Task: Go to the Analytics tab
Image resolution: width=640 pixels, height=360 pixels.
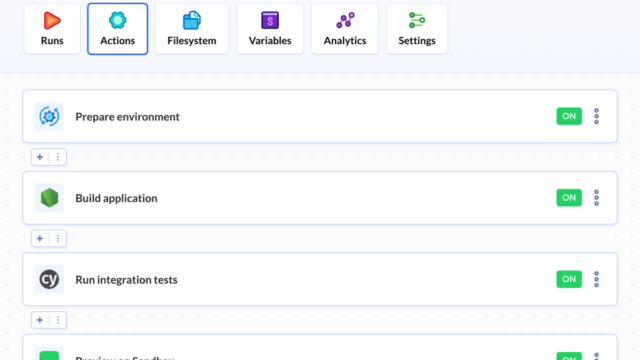Action: pos(345,29)
